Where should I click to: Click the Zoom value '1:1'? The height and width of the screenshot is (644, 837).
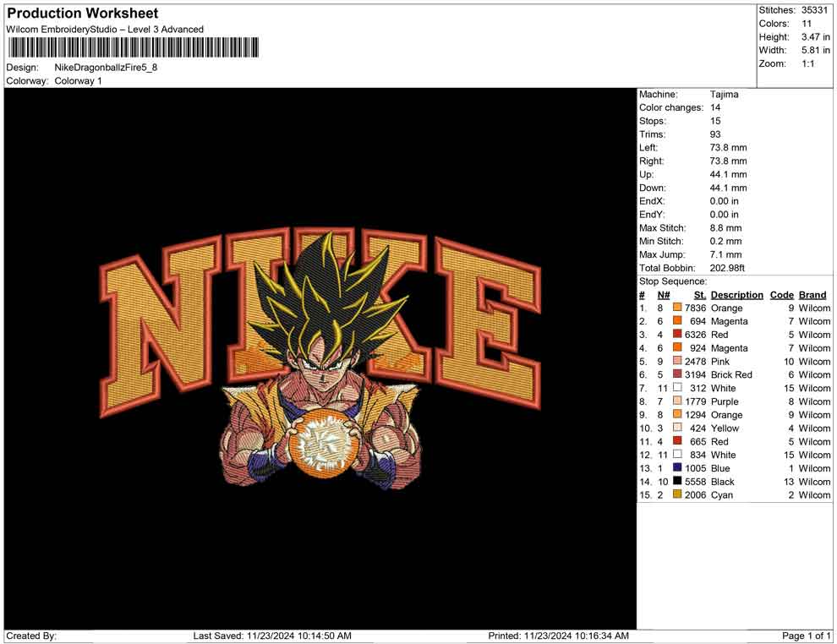[808, 63]
